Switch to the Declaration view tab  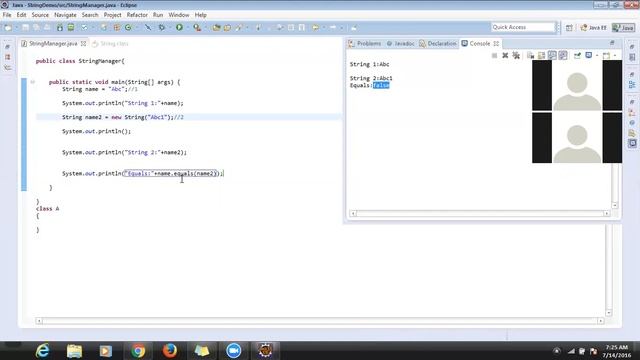pyautogui.click(x=438, y=43)
